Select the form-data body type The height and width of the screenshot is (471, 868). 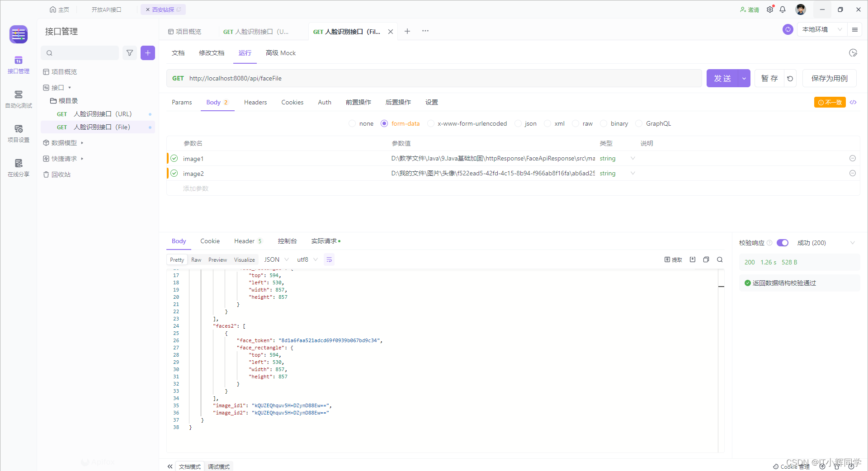pyautogui.click(x=401, y=123)
